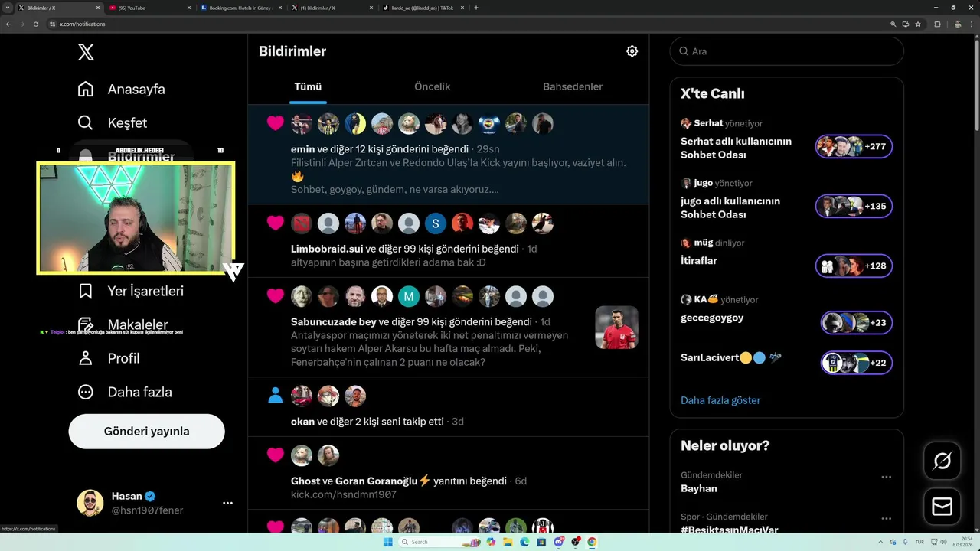Switch to the Bahsedenler tab

(x=573, y=86)
